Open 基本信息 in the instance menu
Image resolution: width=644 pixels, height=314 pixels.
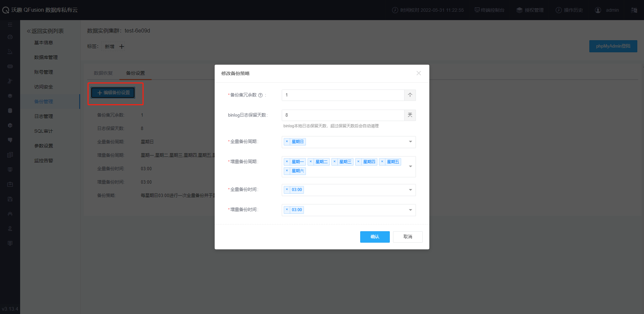point(44,43)
